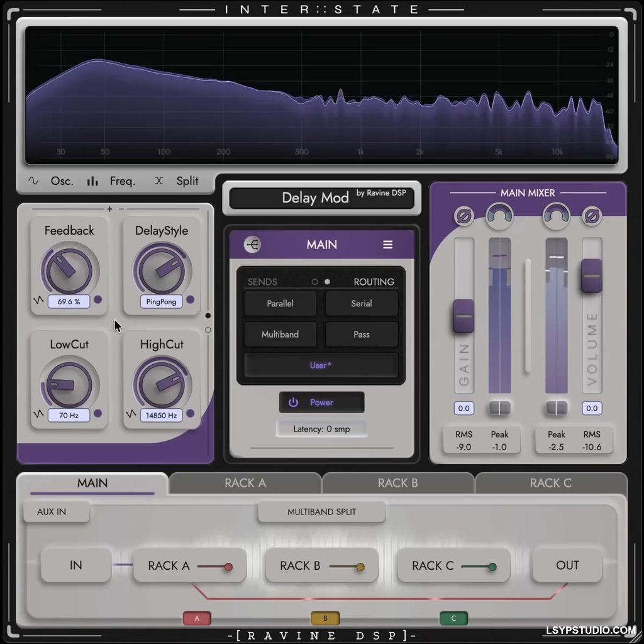Click the LowCut knob

point(69,384)
